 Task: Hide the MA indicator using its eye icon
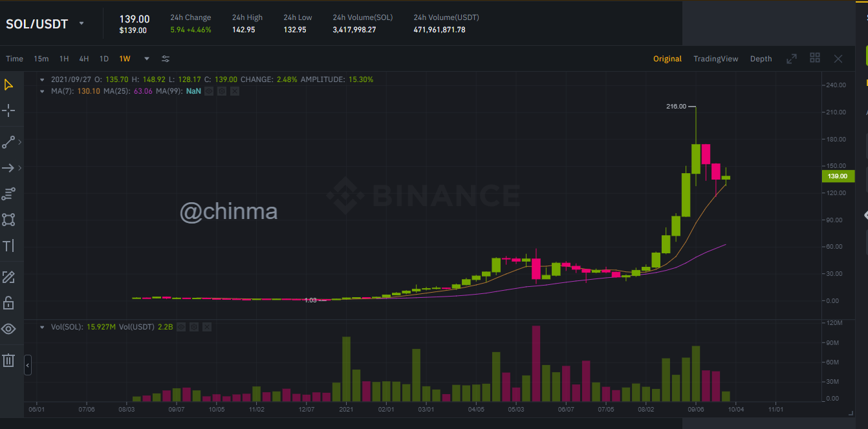[209, 91]
